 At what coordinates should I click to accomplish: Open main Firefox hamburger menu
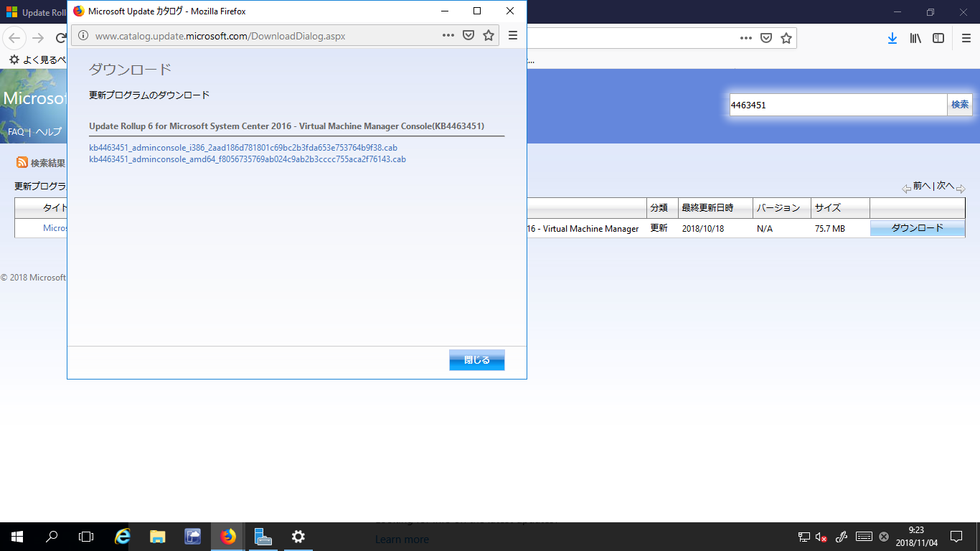click(x=966, y=38)
